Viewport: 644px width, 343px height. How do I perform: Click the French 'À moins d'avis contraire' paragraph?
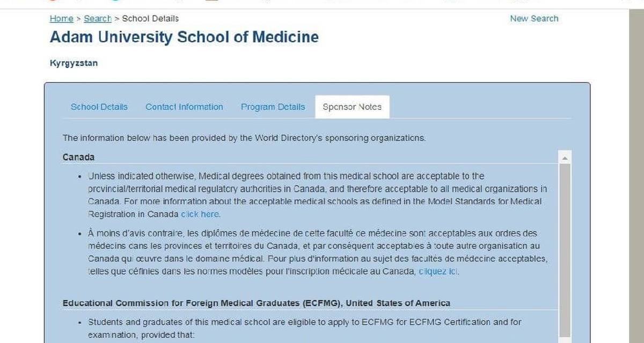coord(317,252)
